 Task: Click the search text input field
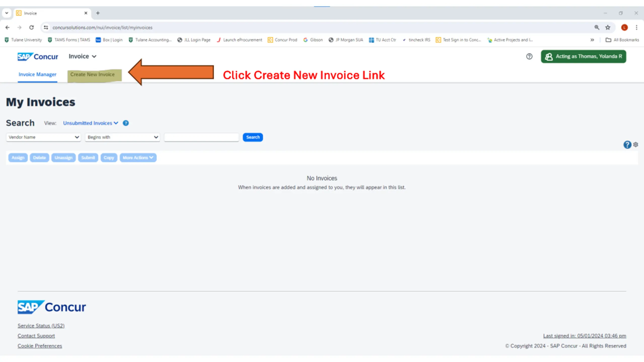(x=202, y=137)
